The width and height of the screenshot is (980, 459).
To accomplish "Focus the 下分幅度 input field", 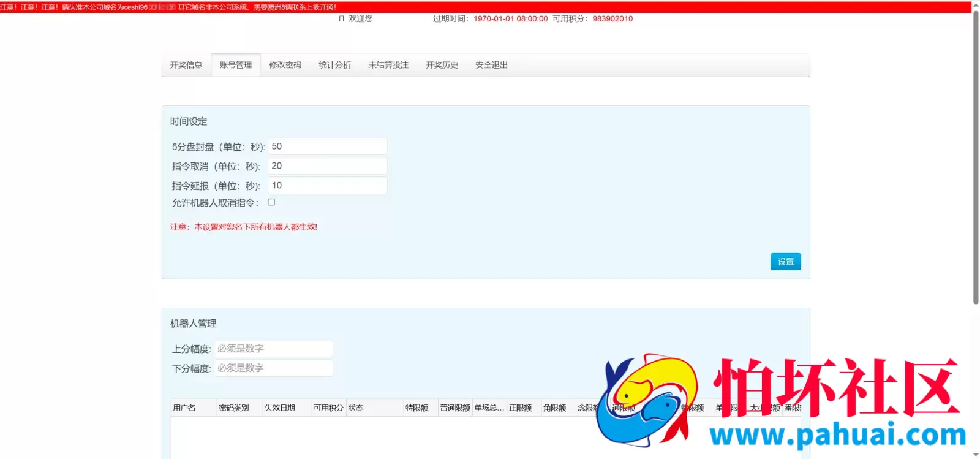I will tap(273, 368).
